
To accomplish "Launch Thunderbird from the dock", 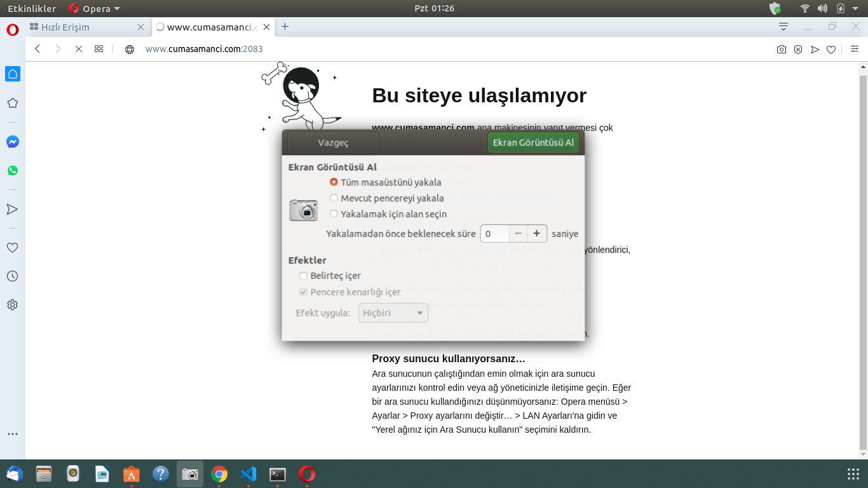I will click(15, 474).
